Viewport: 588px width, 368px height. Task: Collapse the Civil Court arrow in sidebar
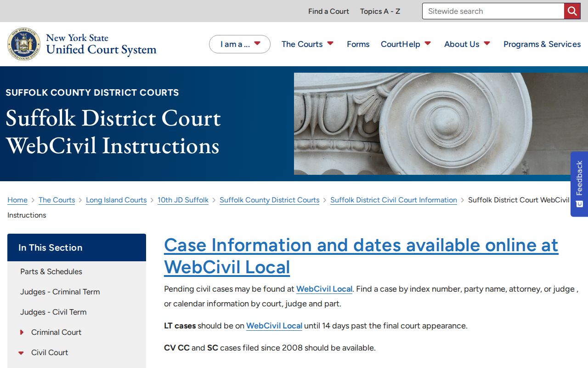[x=21, y=353]
